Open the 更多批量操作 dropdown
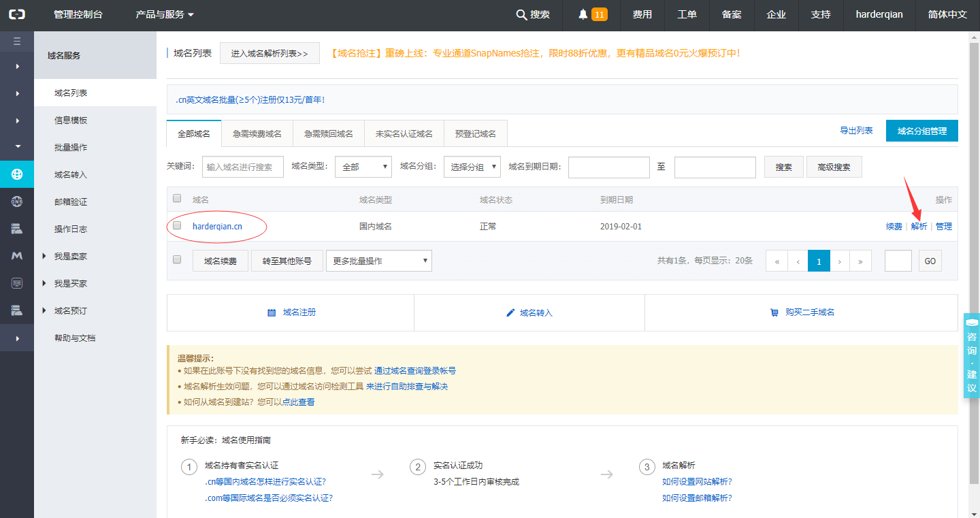The width and height of the screenshot is (980, 518). tap(379, 261)
